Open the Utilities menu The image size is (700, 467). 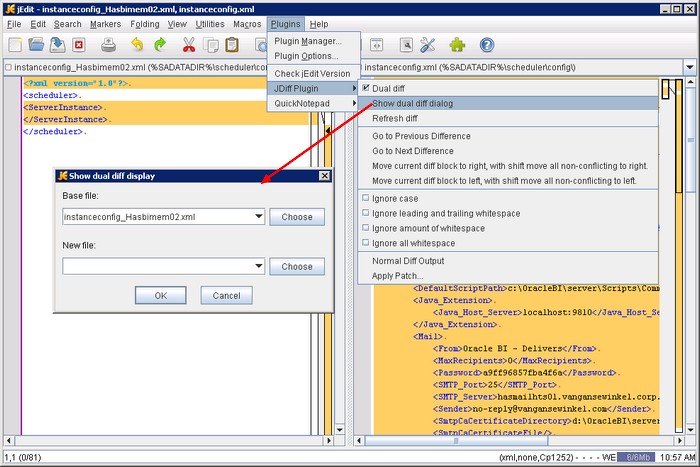pyautogui.click(x=210, y=23)
